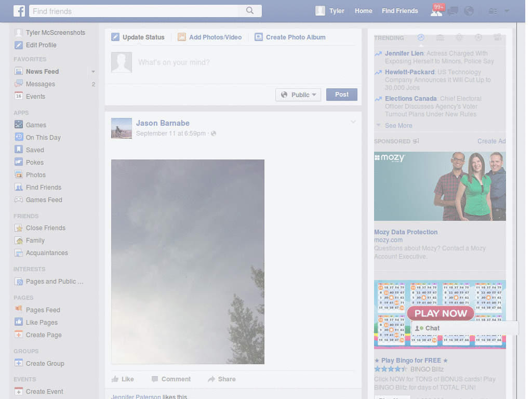
Task: Click Jason Barnabe's post avatar thumbnail
Action: (122, 128)
